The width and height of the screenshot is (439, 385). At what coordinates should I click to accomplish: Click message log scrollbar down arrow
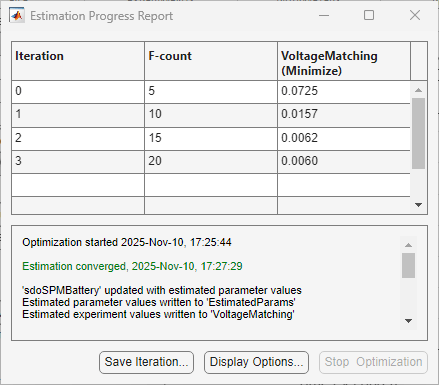408,321
